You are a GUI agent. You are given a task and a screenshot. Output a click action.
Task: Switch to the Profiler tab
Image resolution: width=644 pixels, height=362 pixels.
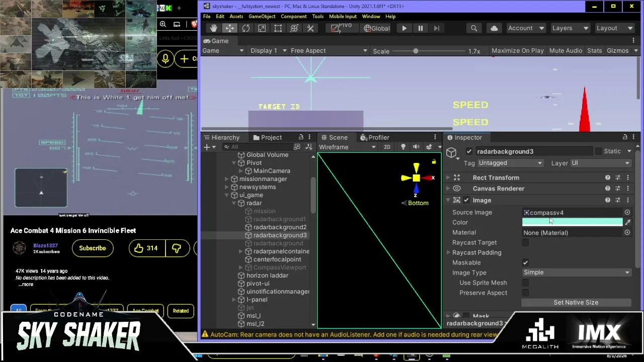[374, 137]
